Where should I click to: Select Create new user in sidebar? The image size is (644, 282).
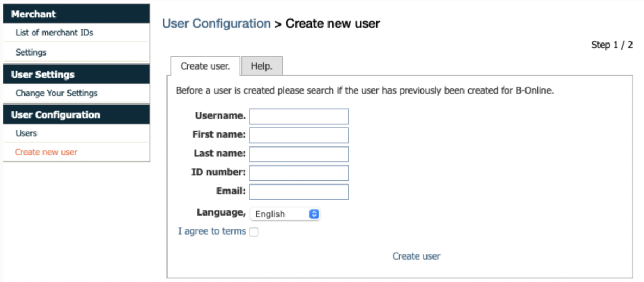[x=46, y=152]
